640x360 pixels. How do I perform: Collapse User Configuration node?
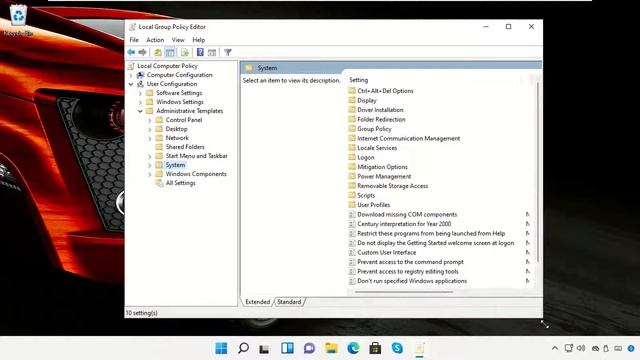[x=131, y=84]
